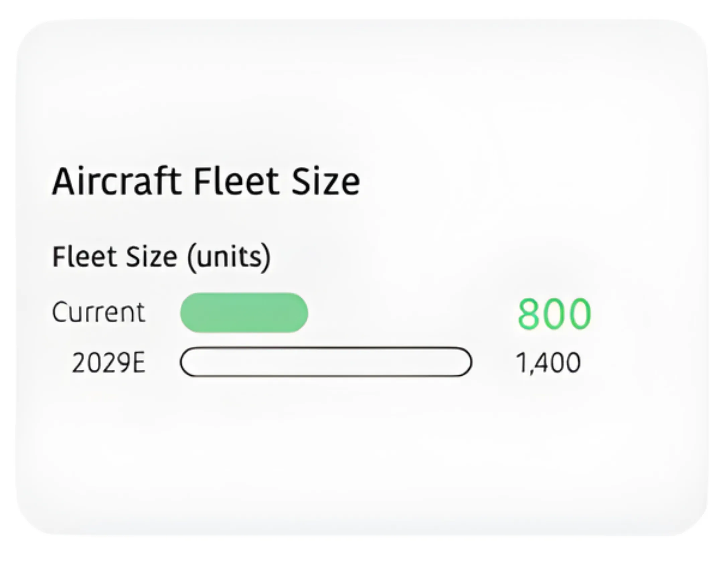The image size is (728, 567).
Task: Click the outlined 2029E fleet bar
Action: [x=326, y=362]
